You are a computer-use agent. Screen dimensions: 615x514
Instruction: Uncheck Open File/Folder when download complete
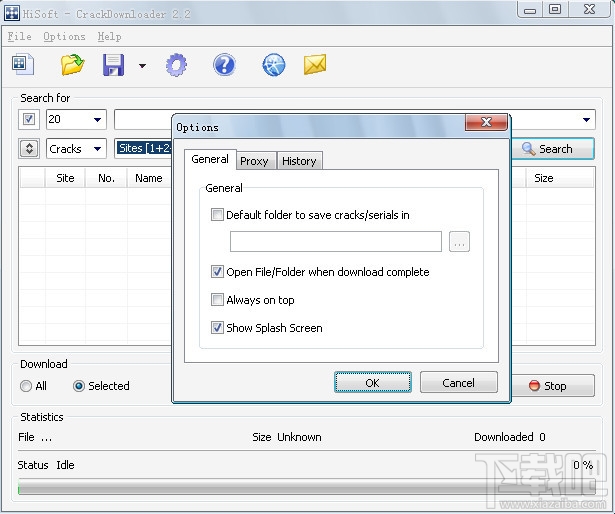(217, 272)
